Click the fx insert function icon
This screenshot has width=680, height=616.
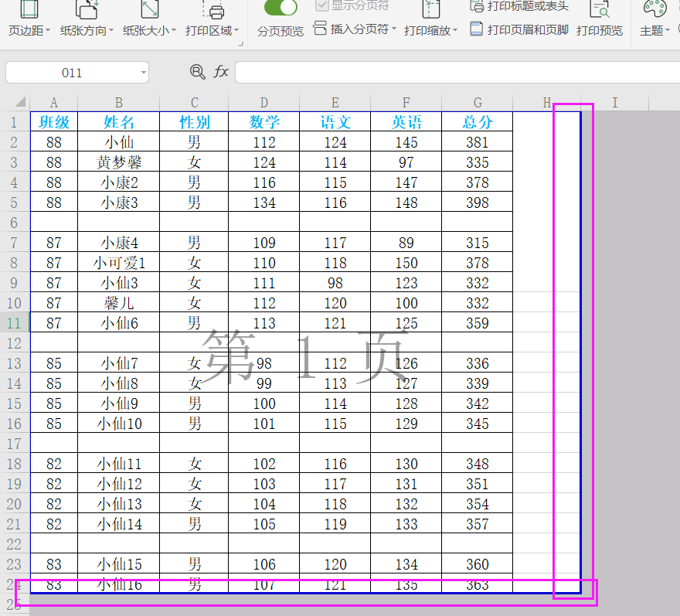pyautogui.click(x=221, y=72)
